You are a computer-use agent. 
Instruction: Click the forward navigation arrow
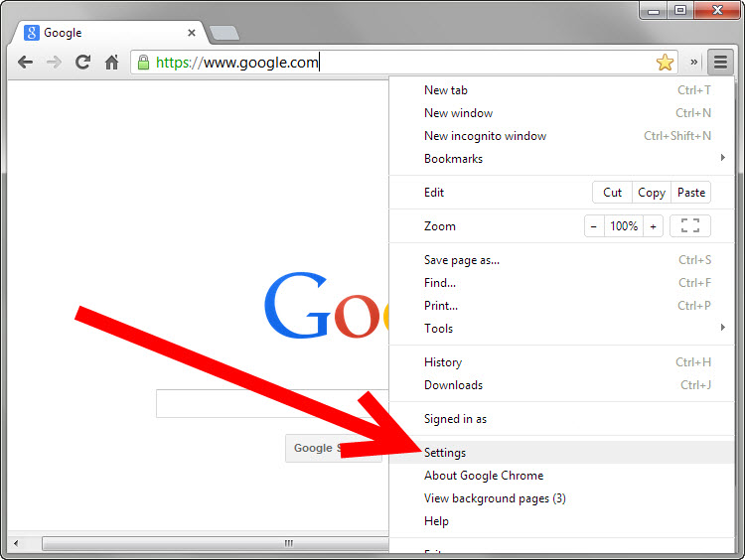pos(55,63)
